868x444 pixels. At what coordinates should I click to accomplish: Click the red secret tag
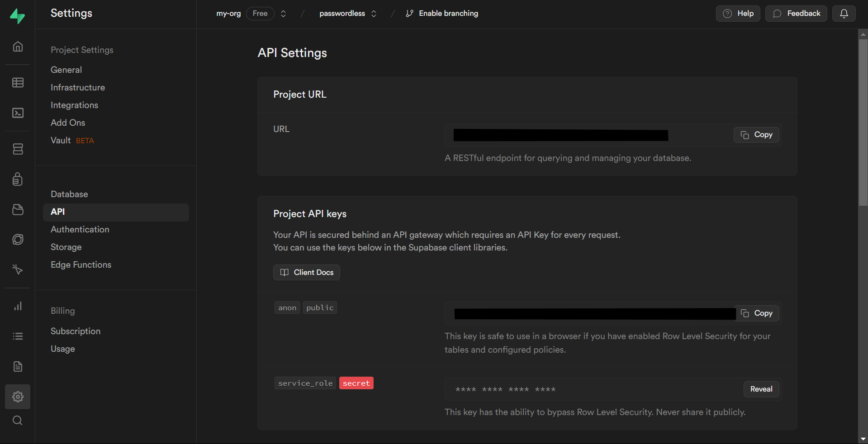(x=356, y=383)
